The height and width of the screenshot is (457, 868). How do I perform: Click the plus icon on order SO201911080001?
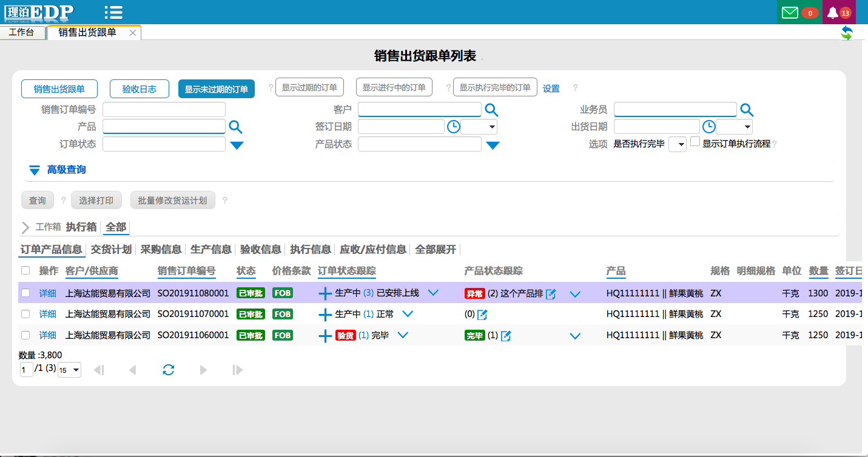click(325, 293)
